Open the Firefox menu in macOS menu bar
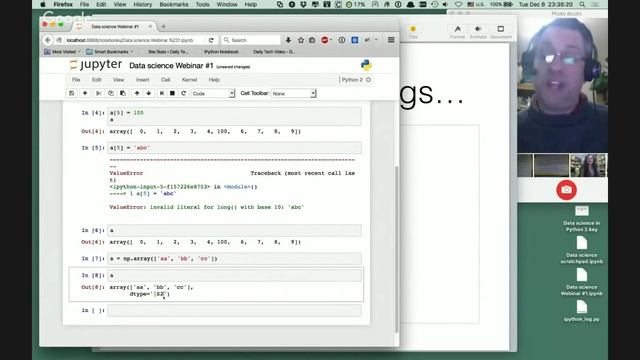The image size is (640, 360). (x=63, y=4)
